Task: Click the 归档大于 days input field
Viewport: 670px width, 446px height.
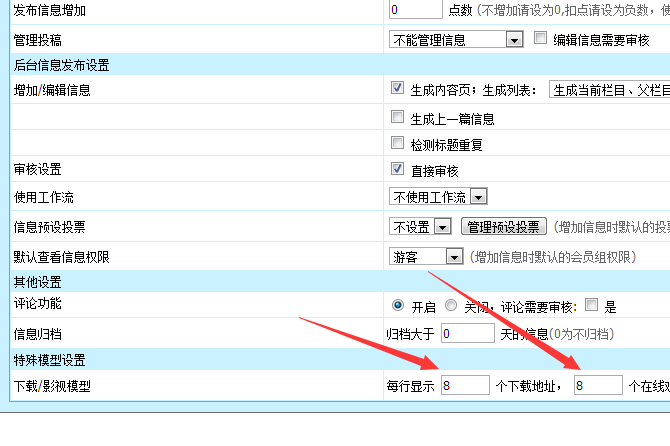Action: click(468, 333)
